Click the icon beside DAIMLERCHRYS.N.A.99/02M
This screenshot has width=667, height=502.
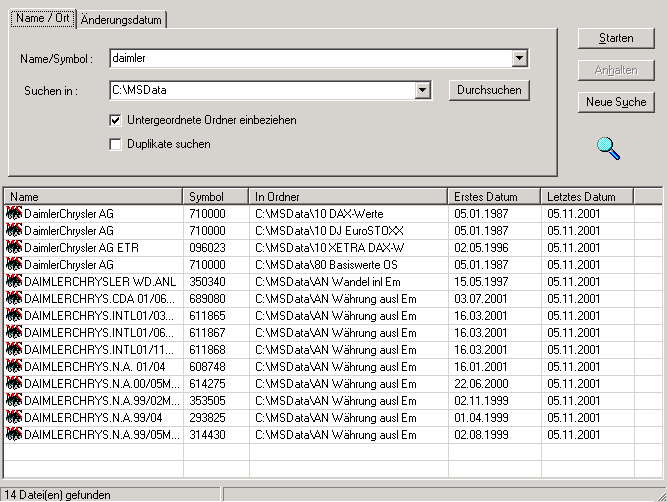tap(14, 400)
